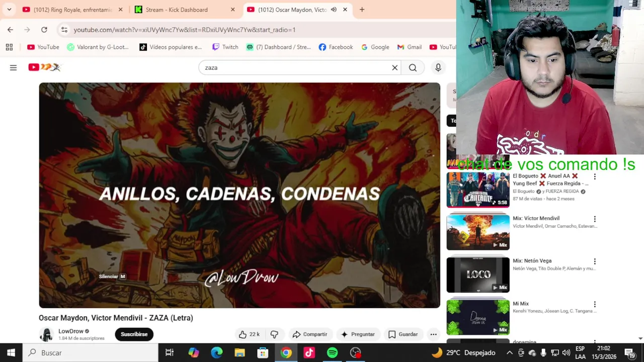Viewport: 644px width, 362px height.
Task: Open the volume control in tray
Action: tap(566, 352)
